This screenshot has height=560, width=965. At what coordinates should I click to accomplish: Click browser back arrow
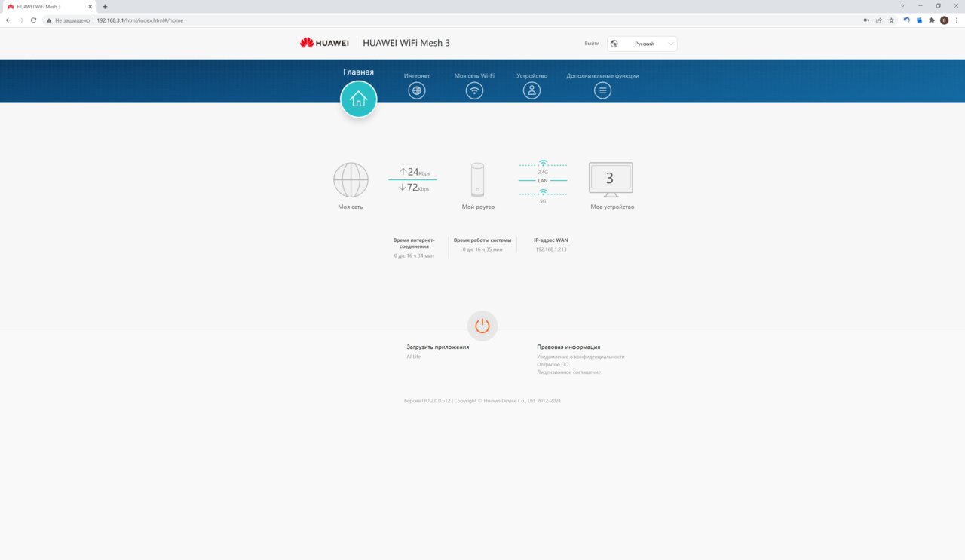(8, 20)
